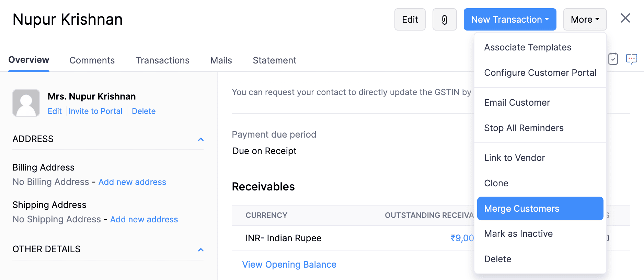Collapse the ADDRESS section
The height and width of the screenshot is (280, 644).
[x=201, y=139]
